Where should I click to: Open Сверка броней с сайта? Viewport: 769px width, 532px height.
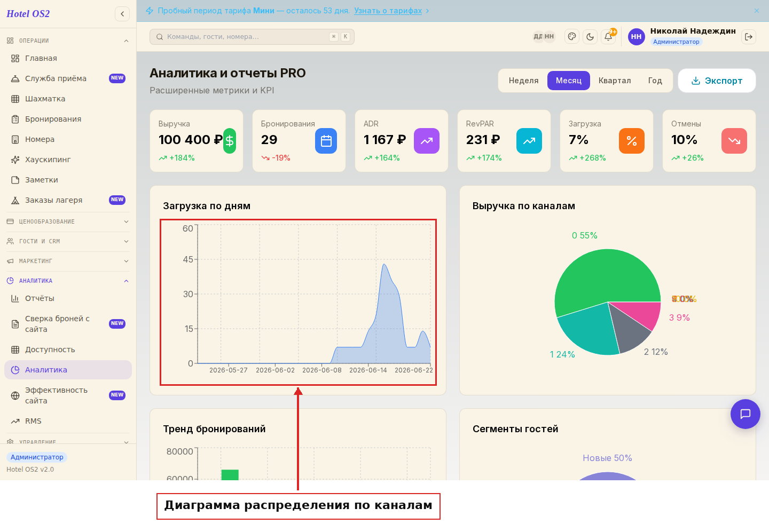click(67, 324)
